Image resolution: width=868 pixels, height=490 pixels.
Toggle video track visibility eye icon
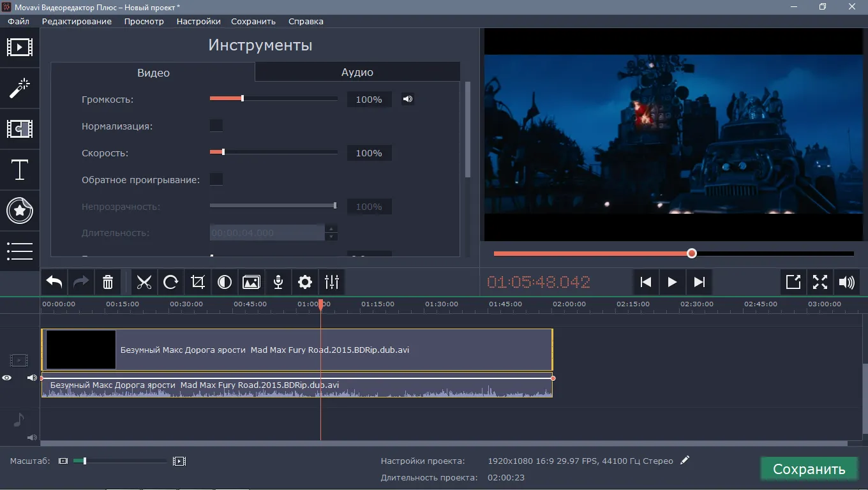7,378
